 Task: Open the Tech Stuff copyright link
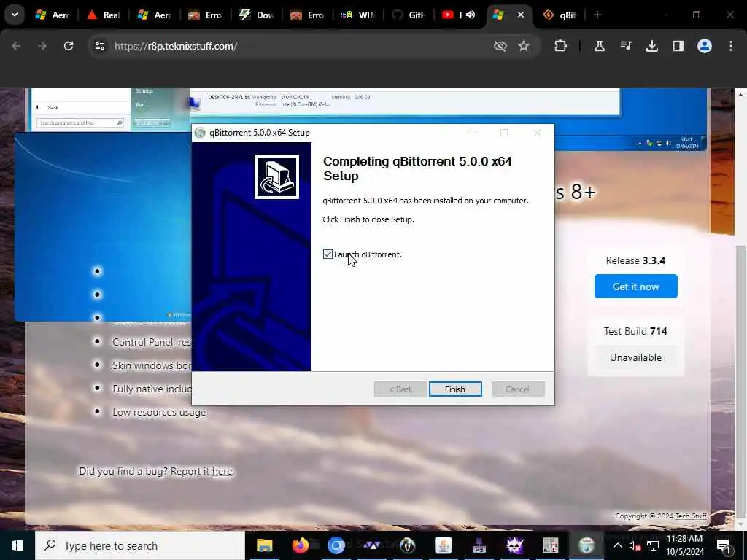tap(691, 516)
